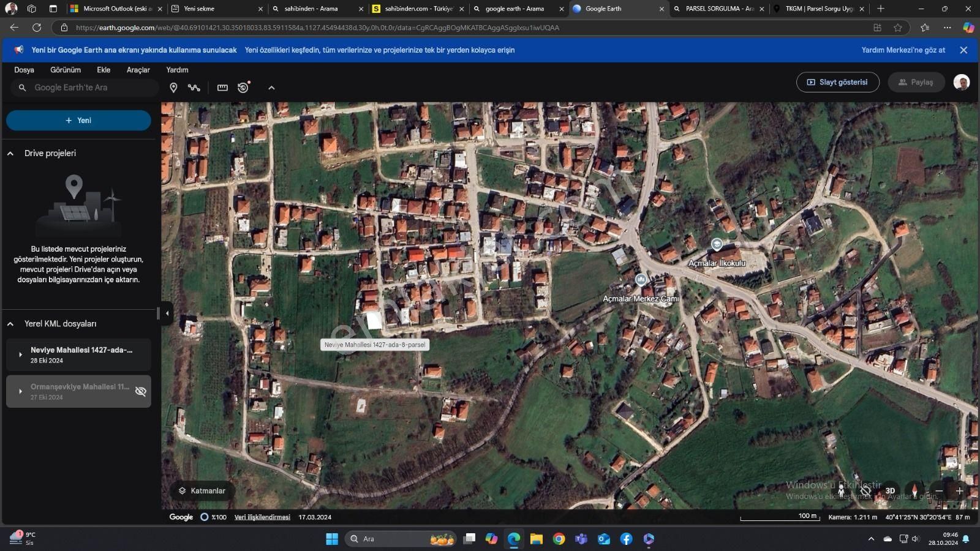Open the Dosya menu
This screenshot has width=980, height=551.
coord(24,70)
